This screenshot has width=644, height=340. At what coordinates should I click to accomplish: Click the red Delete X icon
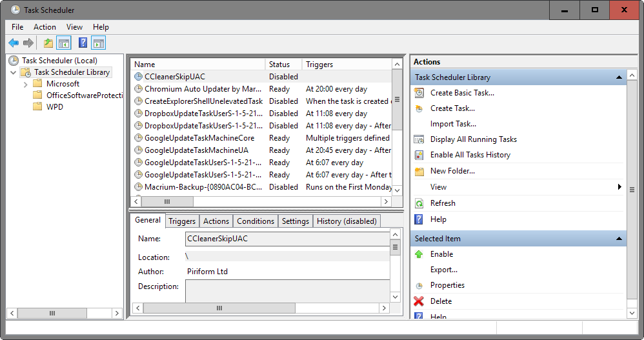419,301
